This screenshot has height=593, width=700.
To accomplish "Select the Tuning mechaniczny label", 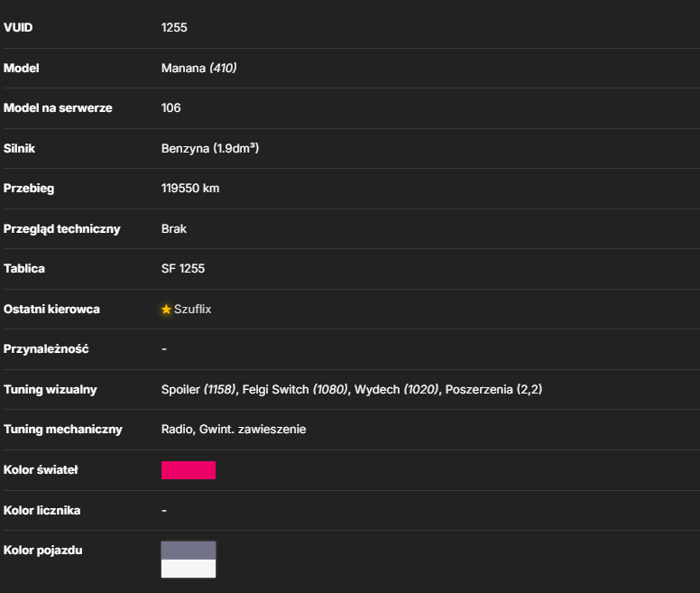I will (62, 430).
